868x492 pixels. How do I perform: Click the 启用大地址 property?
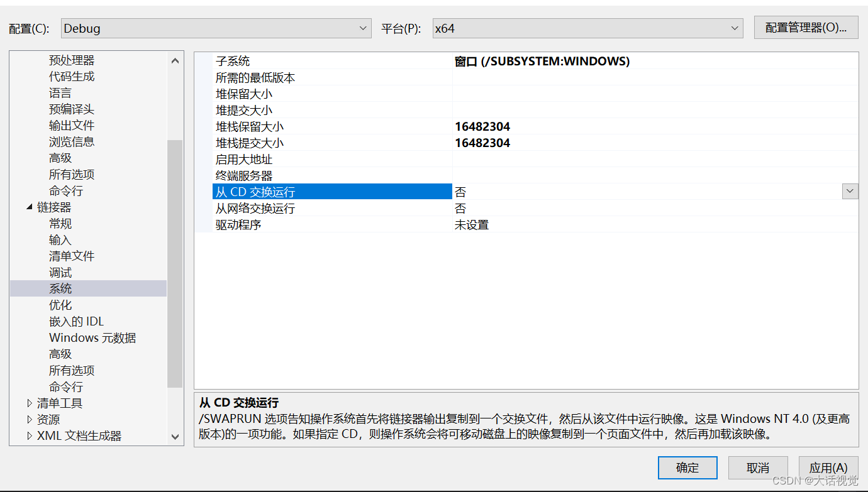[x=244, y=160]
